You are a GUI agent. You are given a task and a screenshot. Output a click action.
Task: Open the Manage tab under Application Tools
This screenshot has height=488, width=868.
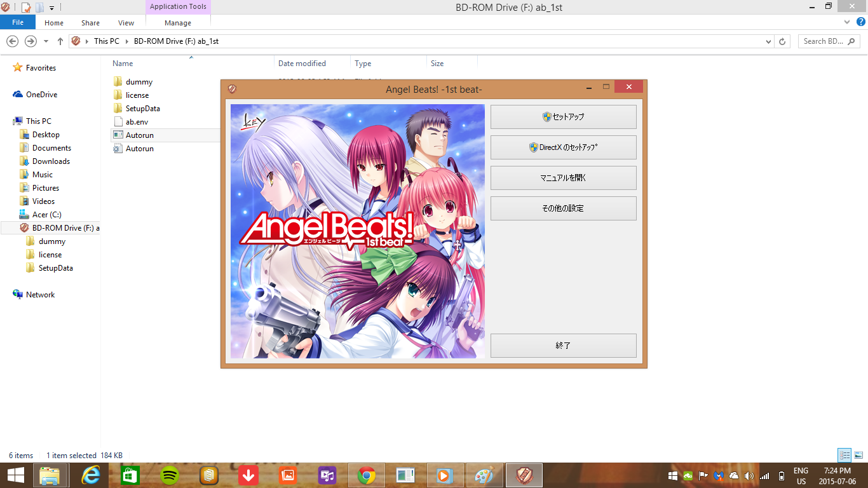[178, 23]
